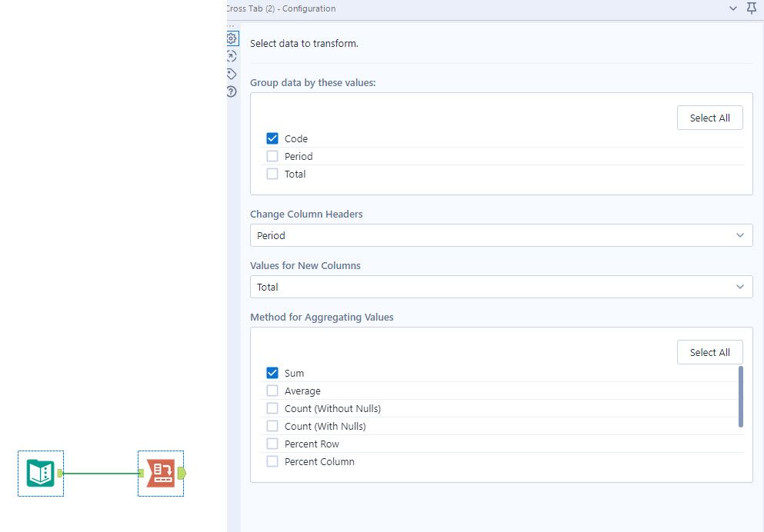This screenshot has width=764, height=532.
Task: Uncheck the Sum aggregation method
Action: coord(272,374)
